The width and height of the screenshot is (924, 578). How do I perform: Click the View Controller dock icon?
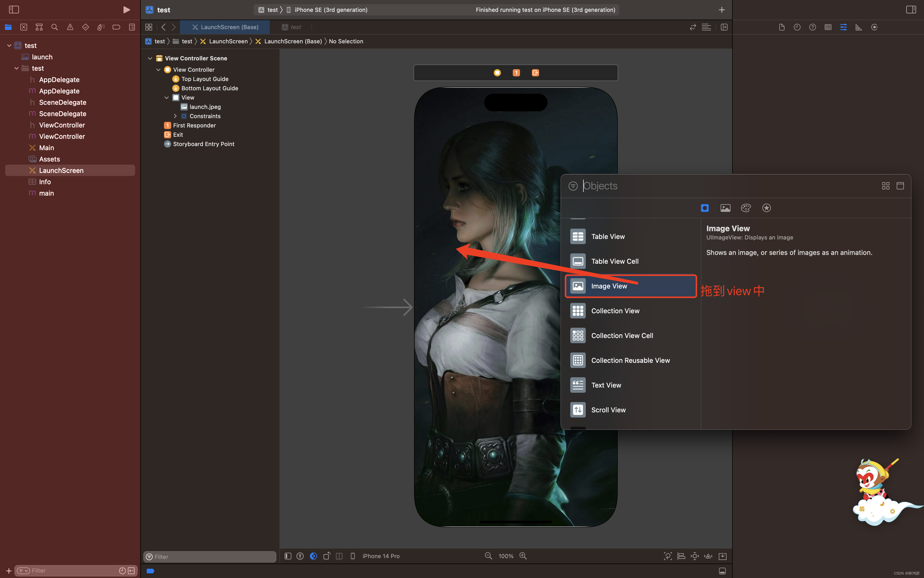point(497,73)
